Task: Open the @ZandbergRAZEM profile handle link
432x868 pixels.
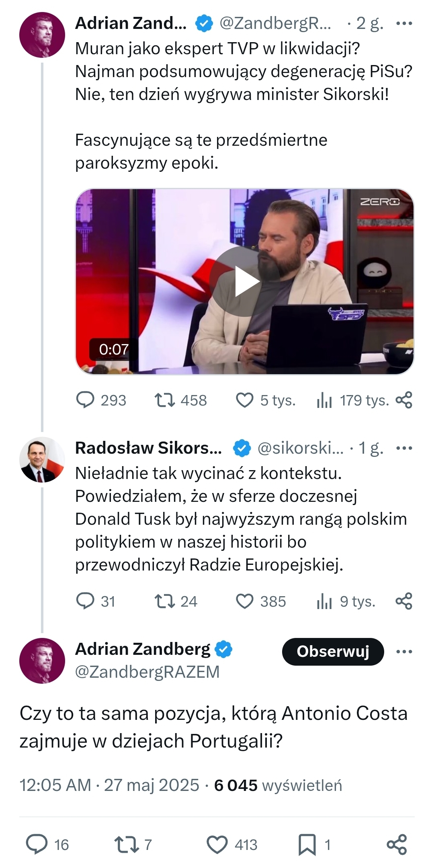Action: click(x=147, y=672)
